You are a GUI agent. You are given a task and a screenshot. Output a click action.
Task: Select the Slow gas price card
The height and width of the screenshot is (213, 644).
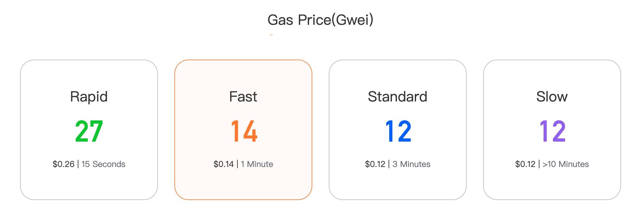[x=552, y=130]
